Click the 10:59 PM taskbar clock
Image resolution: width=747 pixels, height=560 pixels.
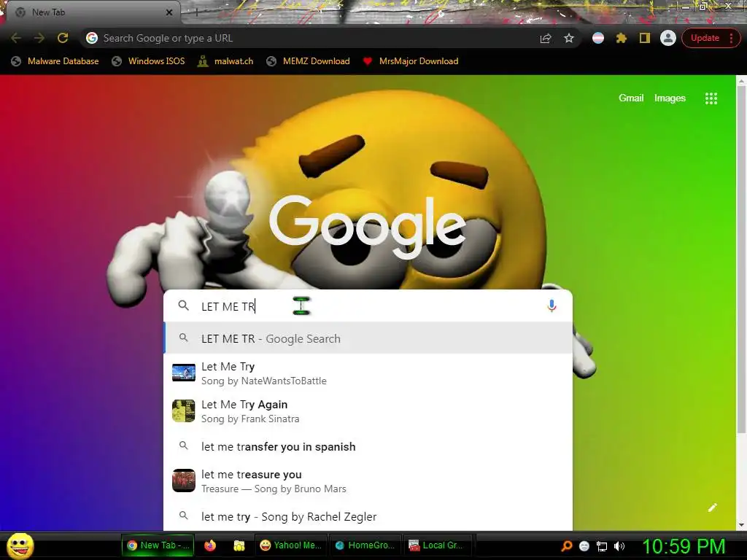pyautogui.click(x=684, y=546)
